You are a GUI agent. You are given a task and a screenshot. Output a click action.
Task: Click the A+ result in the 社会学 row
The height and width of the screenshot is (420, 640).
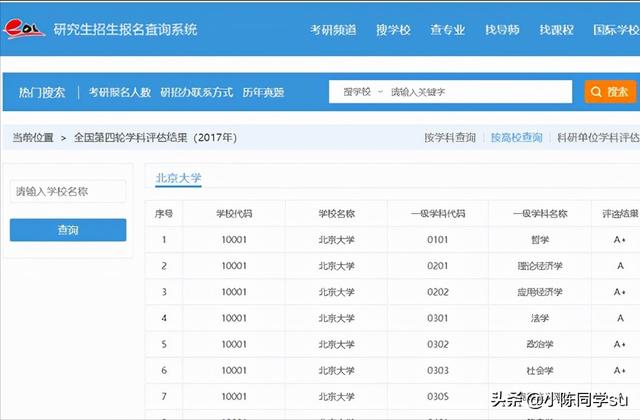[620, 370]
